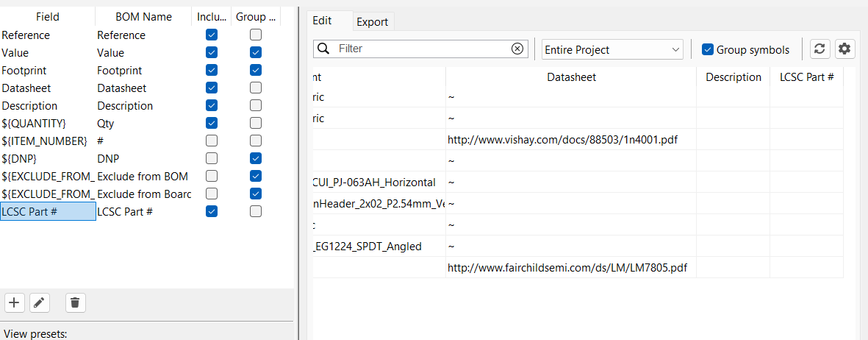Click the Qty BOM name cell

144,123
